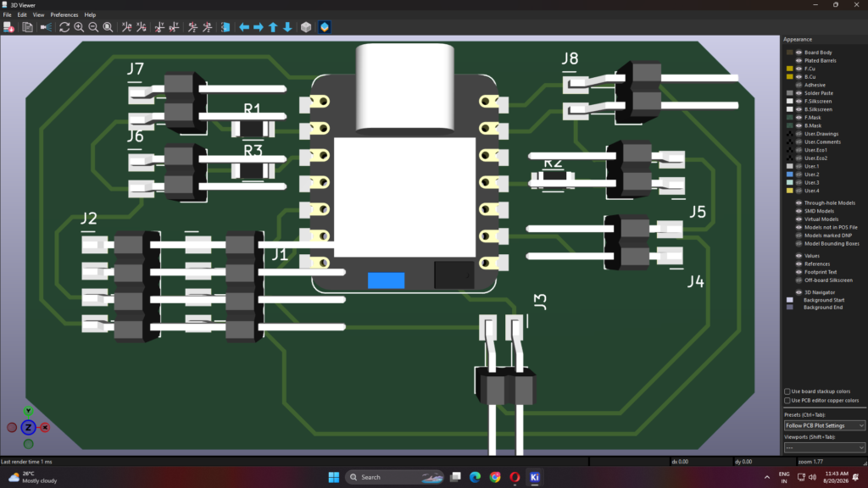Open the View menu

point(38,15)
